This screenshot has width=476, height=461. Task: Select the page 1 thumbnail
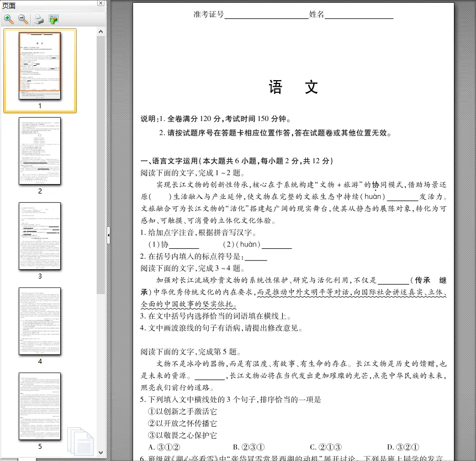tap(40, 66)
